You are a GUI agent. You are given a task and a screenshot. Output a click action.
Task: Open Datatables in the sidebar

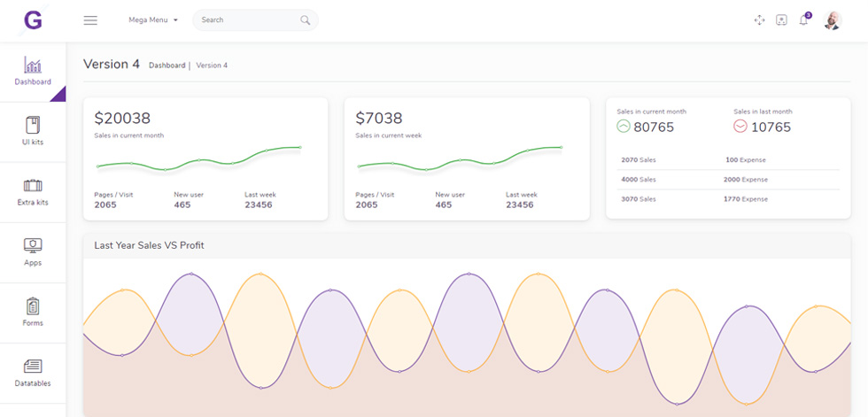33,374
